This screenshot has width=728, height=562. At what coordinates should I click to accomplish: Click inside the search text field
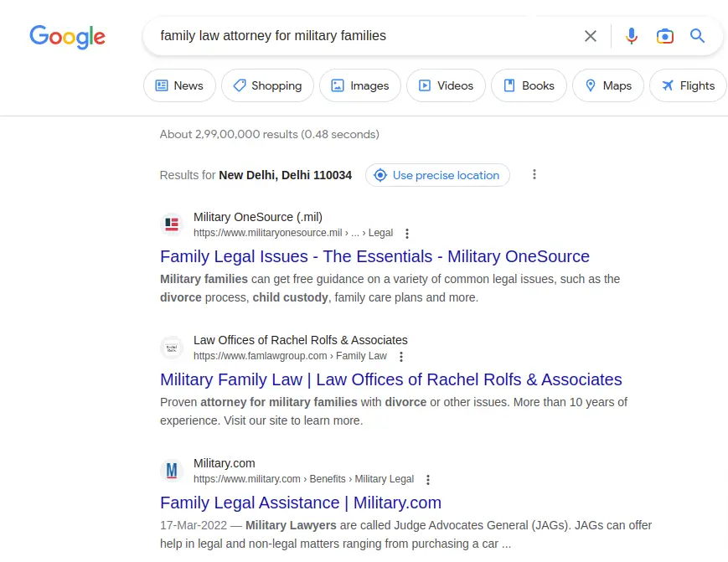[362, 36]
